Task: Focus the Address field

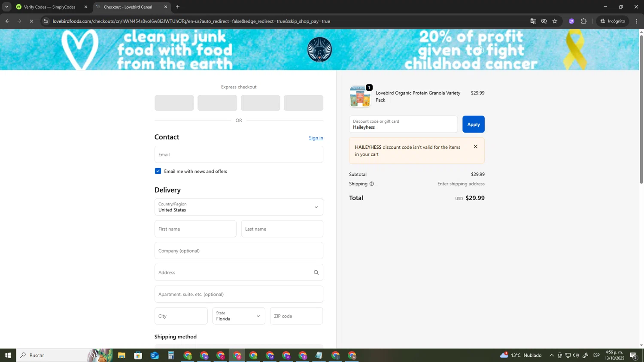Action: (x=239, y=272)
